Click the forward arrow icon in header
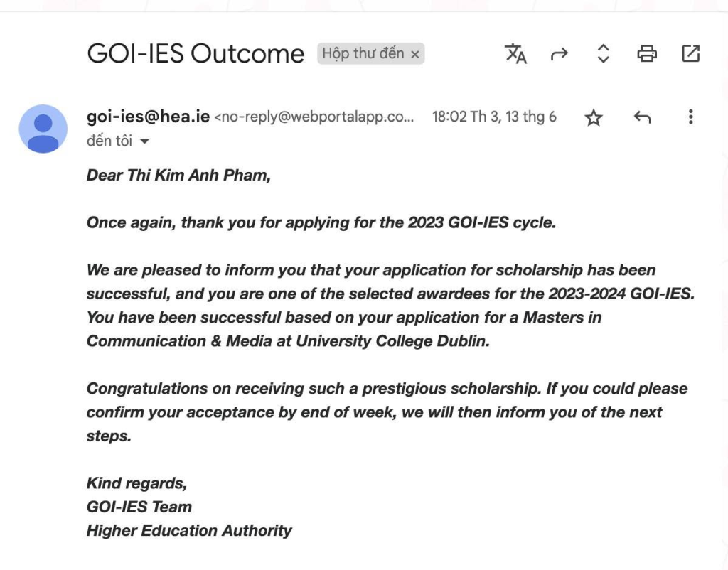Image resolution: width=728 pixels, height=570 pixels. click(559, 54)
